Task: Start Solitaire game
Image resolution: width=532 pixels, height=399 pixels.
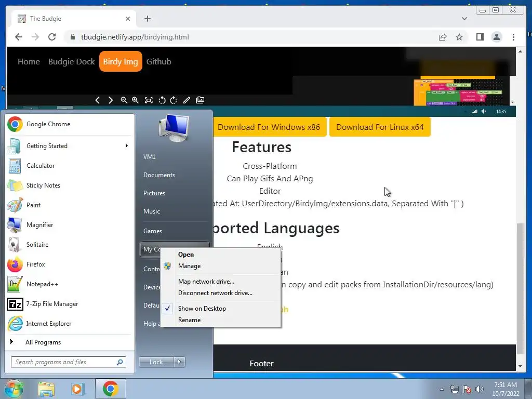Action: [x=70, y=245]
